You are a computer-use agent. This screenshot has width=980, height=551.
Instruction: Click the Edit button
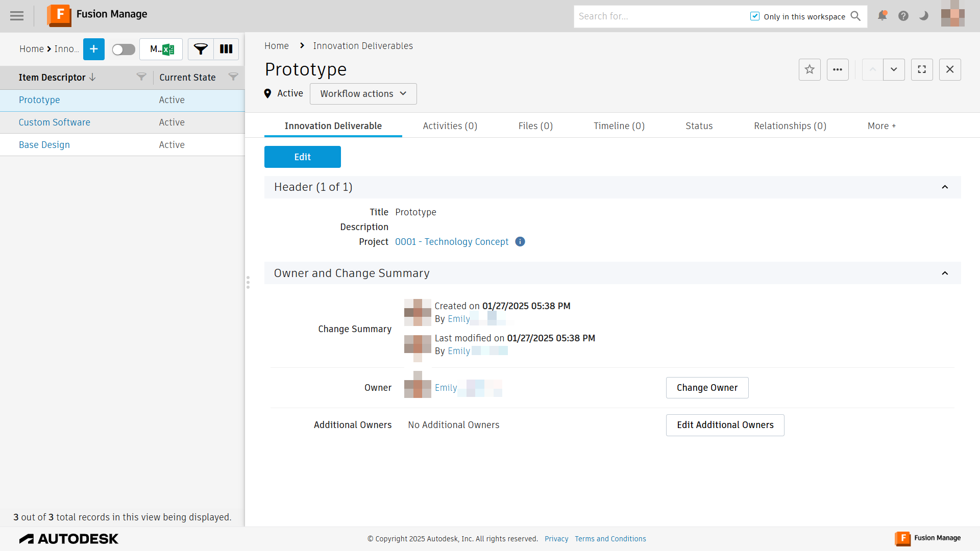pos(303,157)
